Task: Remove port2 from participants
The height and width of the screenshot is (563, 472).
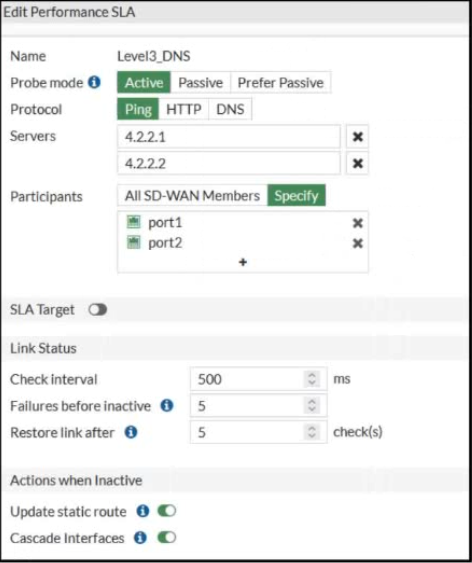Action: (x=357, y=243)
